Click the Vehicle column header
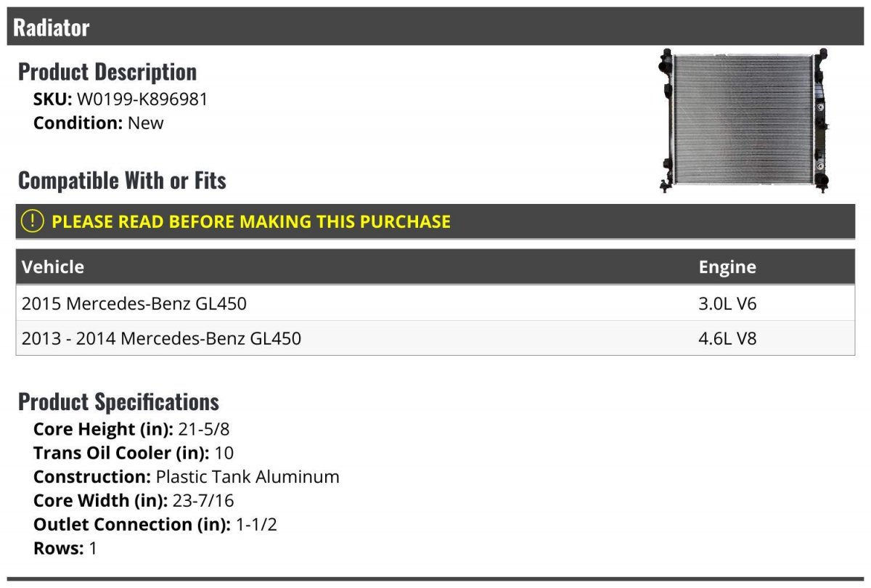Viewport: 871px width, 588px height. [53, 267]
